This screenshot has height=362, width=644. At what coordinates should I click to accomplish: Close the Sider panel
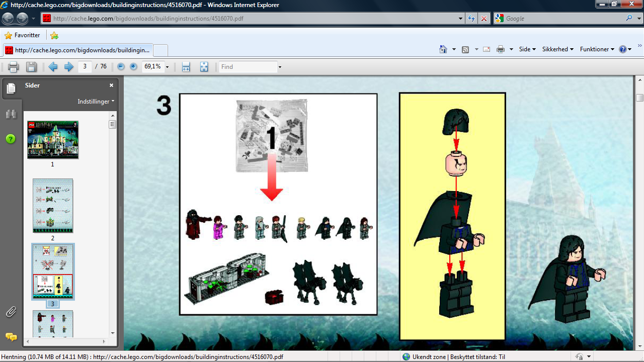[111, 85]
